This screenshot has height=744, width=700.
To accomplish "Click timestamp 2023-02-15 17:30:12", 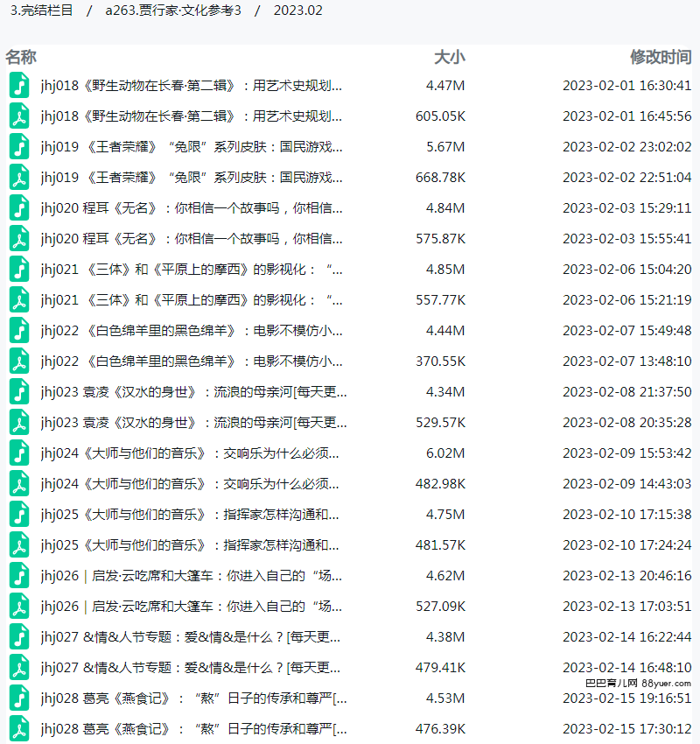I will (x=627, y=729).
